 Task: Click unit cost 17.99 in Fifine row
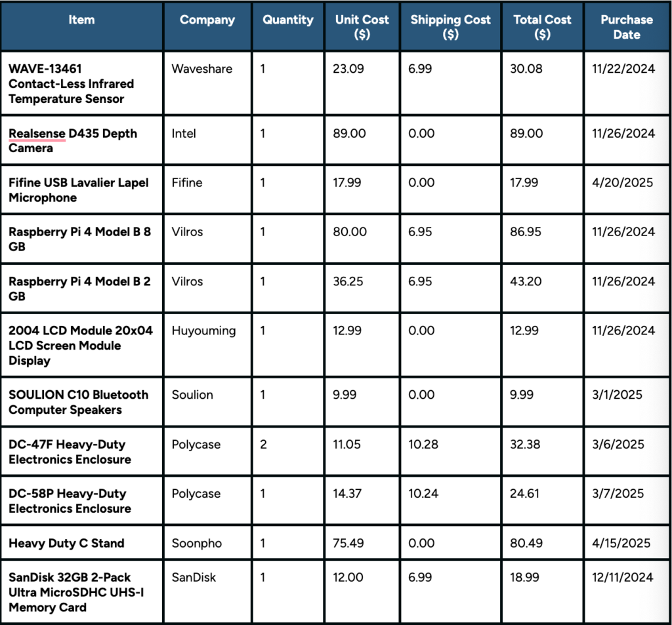click(x=362, y=190)
